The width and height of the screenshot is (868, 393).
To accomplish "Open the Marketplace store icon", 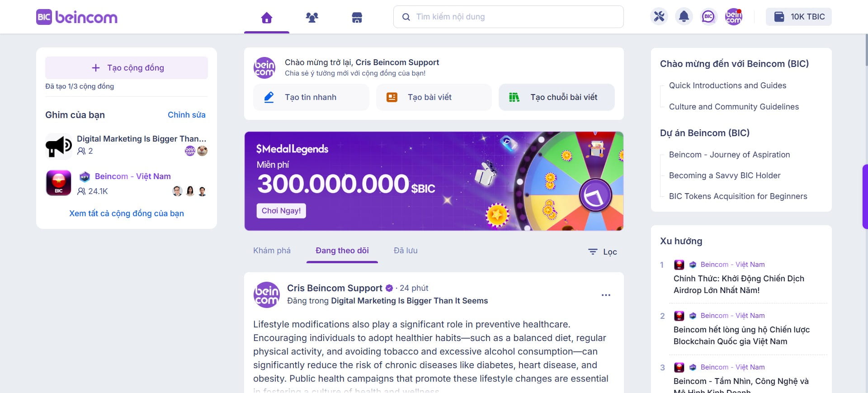I will 357,18.
